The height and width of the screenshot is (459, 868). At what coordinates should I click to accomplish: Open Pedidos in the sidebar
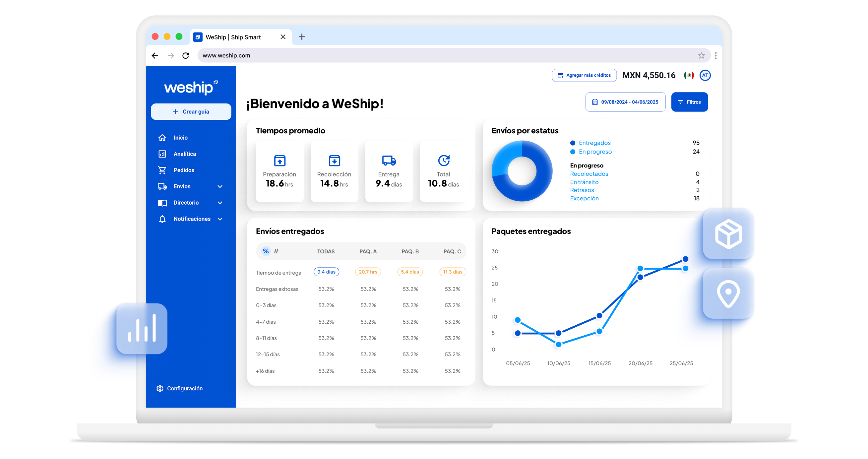click(184, 170)
